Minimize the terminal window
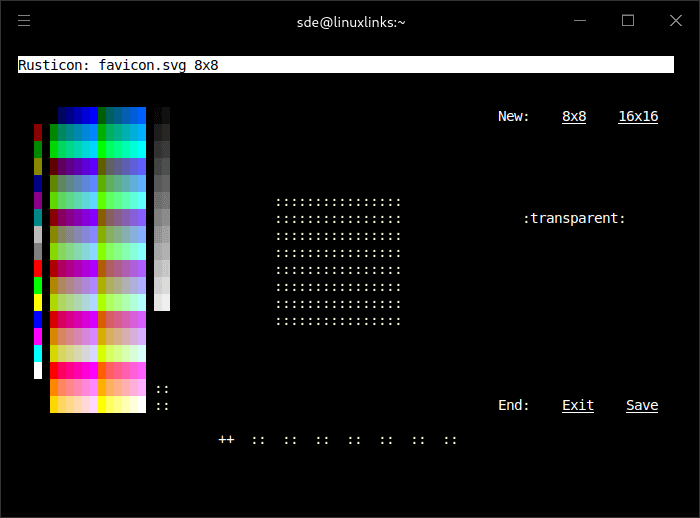 [580, 21]
